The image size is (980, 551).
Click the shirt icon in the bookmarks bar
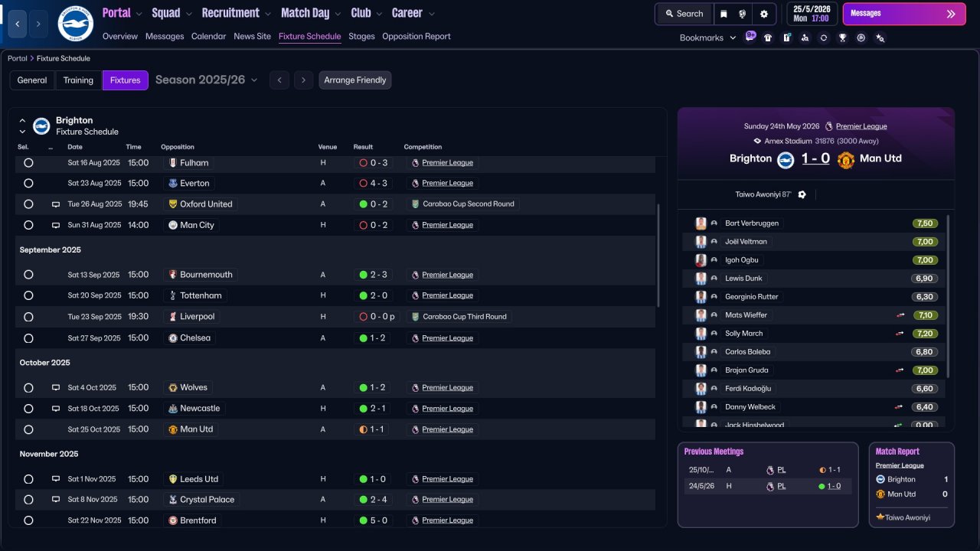click(x=768, y=37)
